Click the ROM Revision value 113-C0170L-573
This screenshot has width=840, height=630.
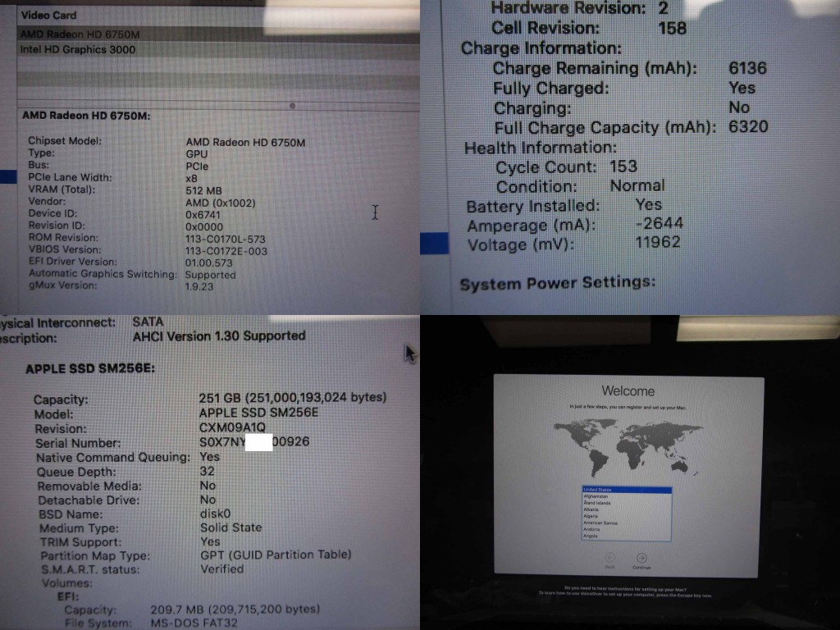(226, 239)
